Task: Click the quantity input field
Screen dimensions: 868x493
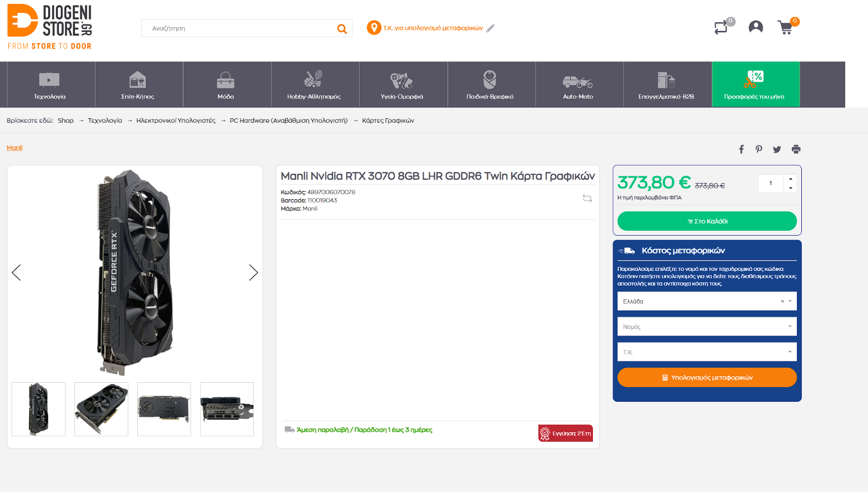Action: click(771, 184)
